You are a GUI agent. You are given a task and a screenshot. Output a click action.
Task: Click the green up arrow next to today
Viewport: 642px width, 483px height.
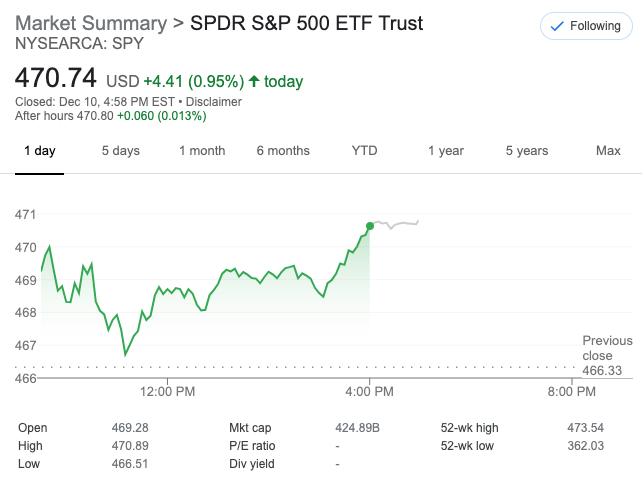tap(254, 82)
